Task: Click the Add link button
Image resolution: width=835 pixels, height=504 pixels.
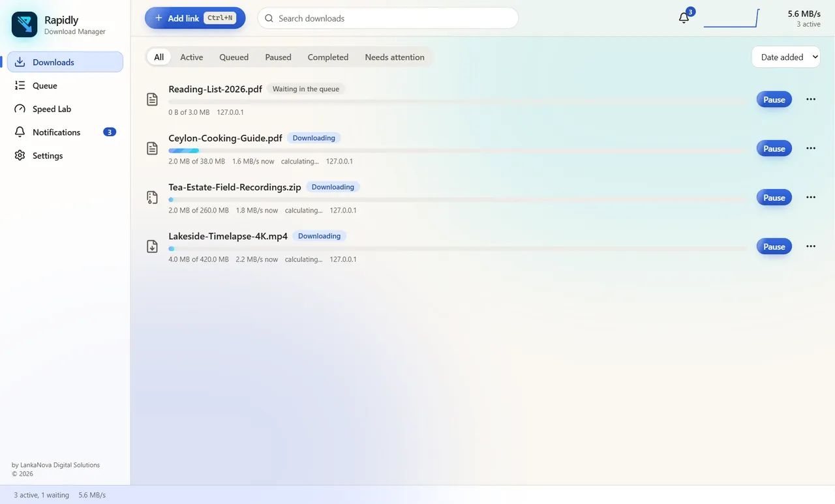Action: 195,18
